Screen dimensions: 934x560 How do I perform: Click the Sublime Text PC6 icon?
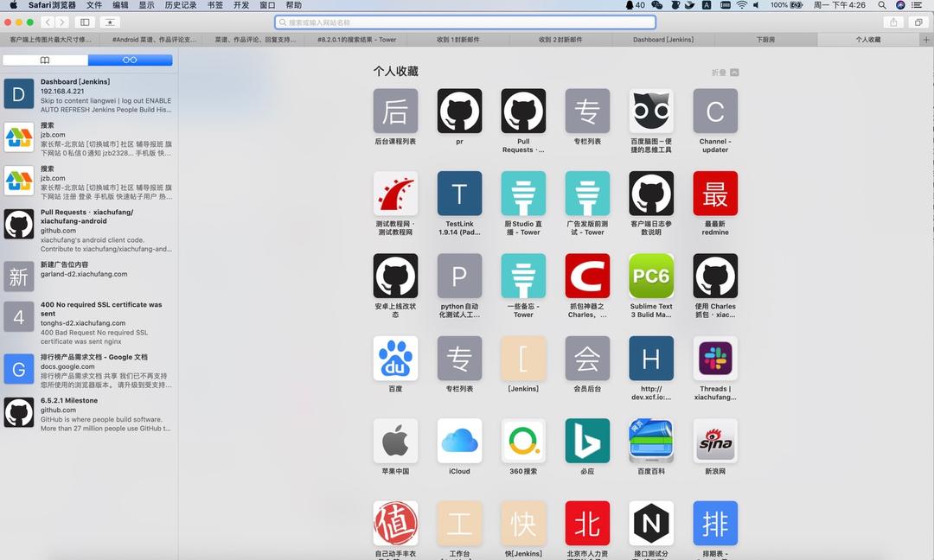[x=651, y=277]
